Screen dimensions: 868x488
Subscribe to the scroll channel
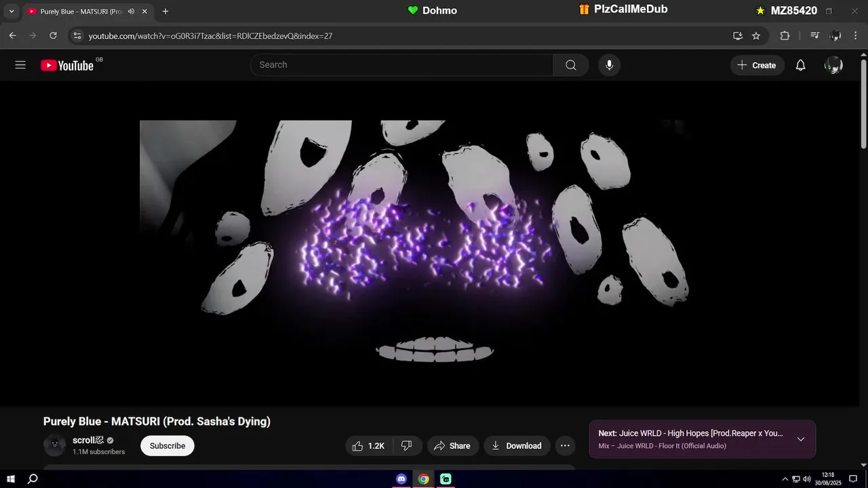[x=167, y=445]
